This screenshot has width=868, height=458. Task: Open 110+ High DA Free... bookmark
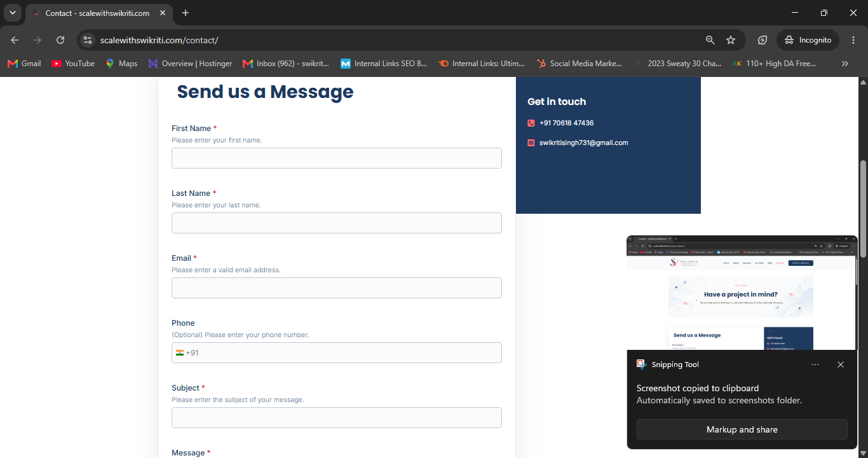point(775,64)
